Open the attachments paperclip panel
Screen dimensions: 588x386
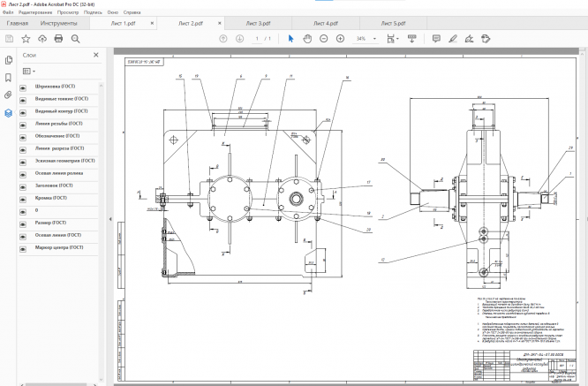point(8,94)
